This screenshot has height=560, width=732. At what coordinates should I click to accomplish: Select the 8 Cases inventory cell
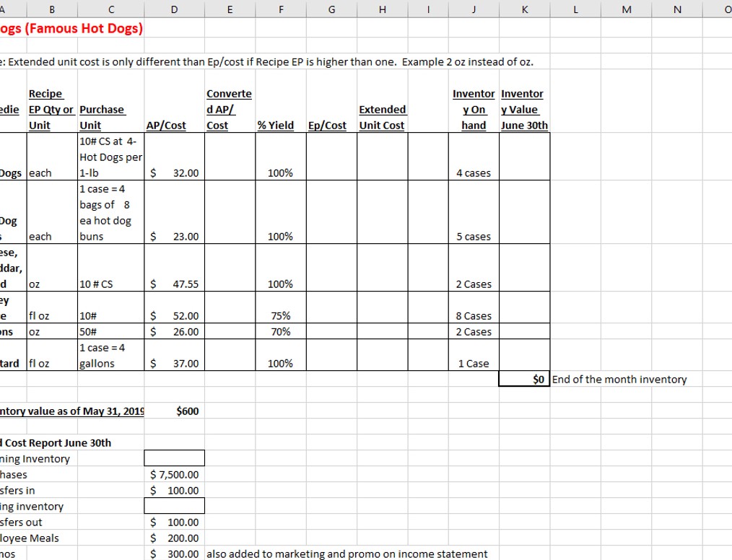click(x=474, y=315)
